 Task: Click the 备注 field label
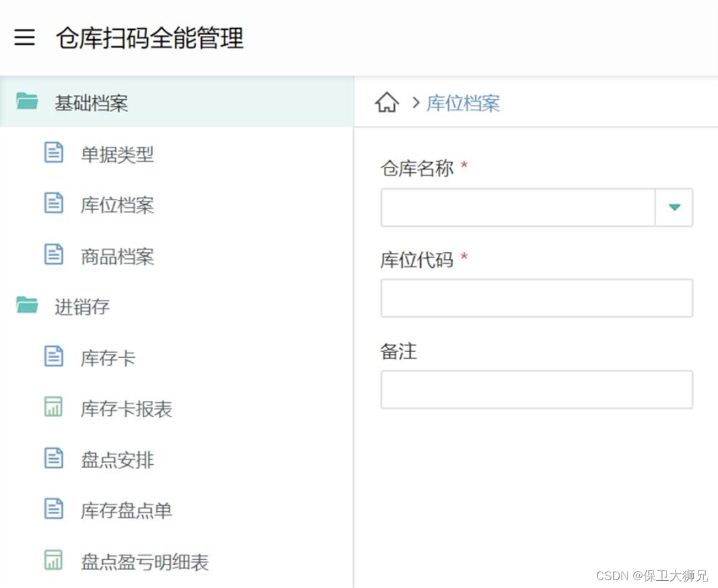[399, 351]
